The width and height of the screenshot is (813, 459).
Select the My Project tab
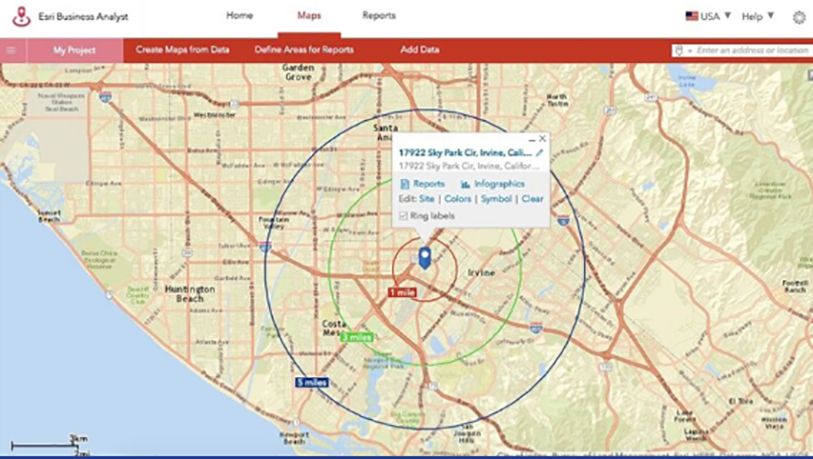[75, 50]
